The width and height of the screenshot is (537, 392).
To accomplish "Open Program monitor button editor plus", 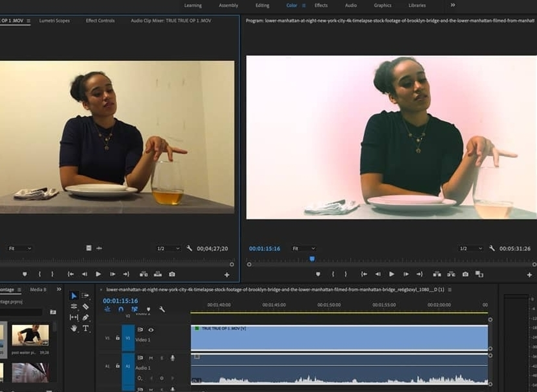I will 529,275.
